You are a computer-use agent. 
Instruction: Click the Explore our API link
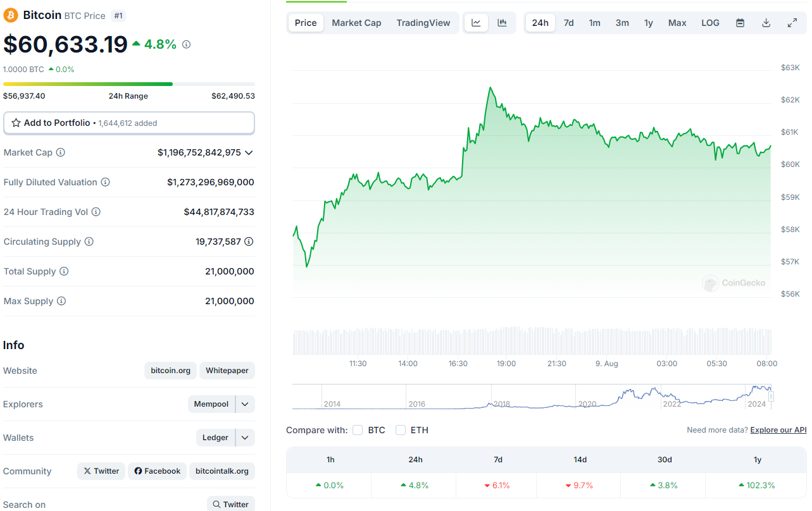(x=778, y=430)
